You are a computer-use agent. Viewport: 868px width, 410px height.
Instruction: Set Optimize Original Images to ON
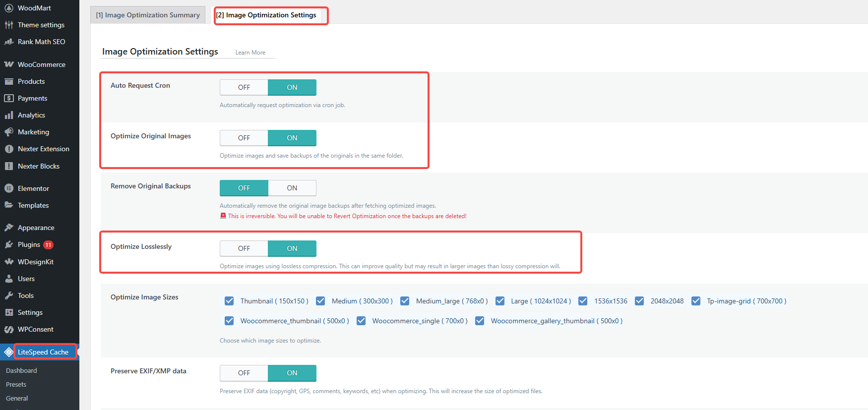[292, 138]
